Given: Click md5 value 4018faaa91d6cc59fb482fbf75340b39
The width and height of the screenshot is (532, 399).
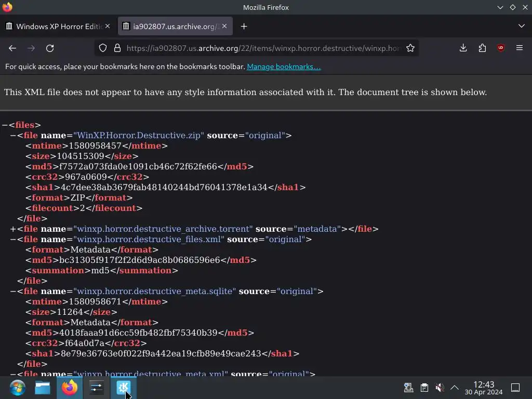Looking at the screenshot, I should click(x=138, y=333).
